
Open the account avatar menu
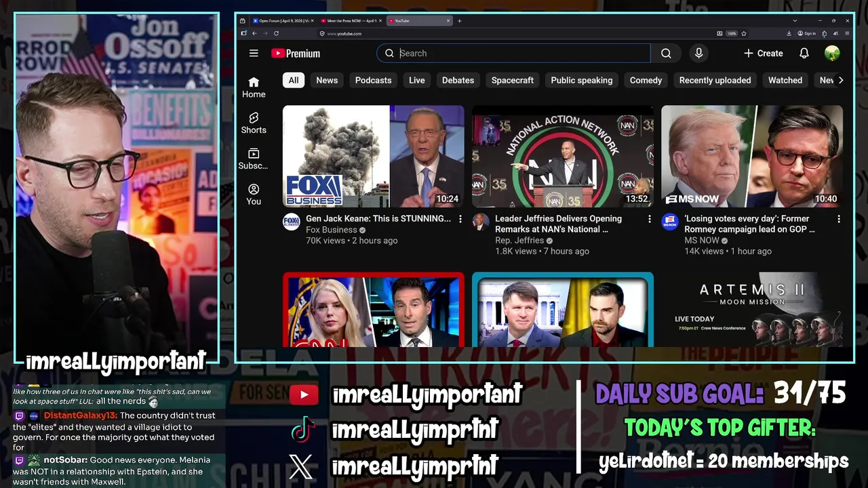[x=832, y=53]
